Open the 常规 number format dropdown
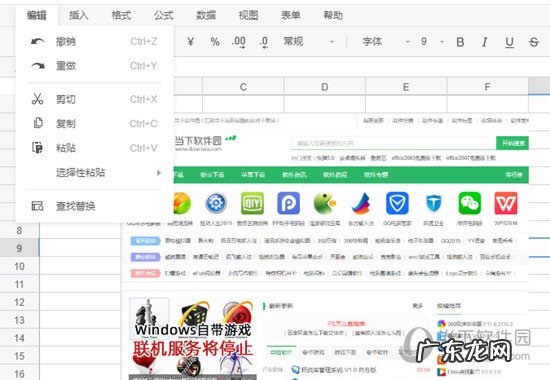550x380 pixels. click(309, 42)
